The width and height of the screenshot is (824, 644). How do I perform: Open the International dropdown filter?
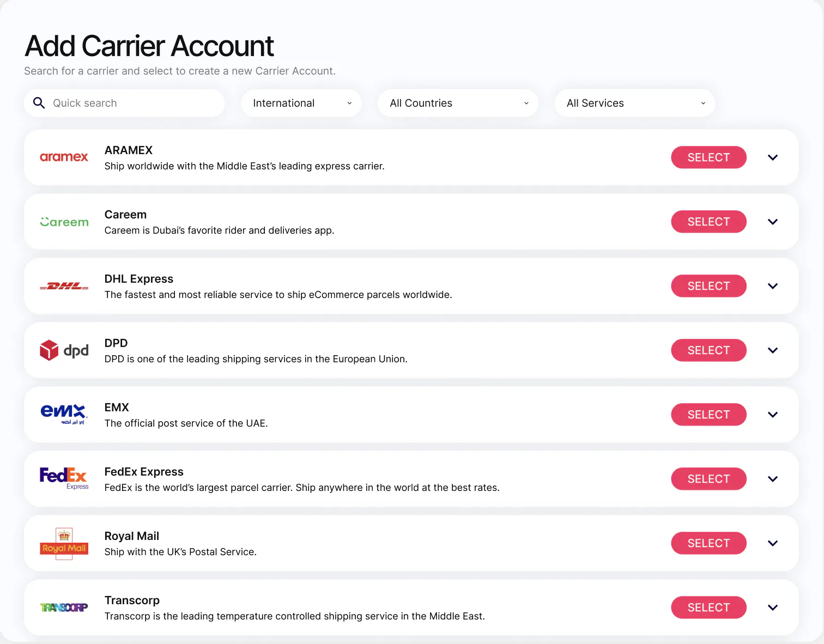pyautogui.click(x=301, y=103)
